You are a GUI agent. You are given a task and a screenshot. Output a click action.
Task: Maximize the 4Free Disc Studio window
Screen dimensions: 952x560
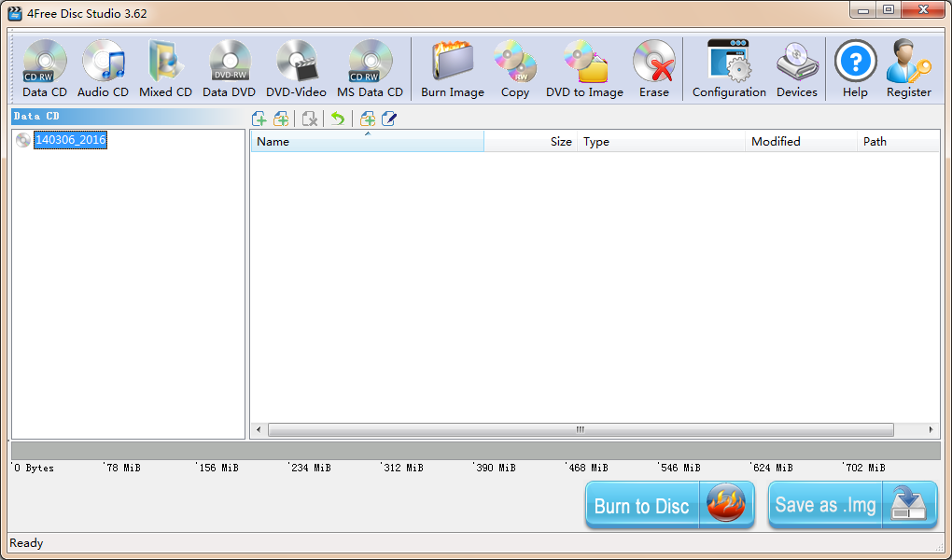click(x=889, y=9)
